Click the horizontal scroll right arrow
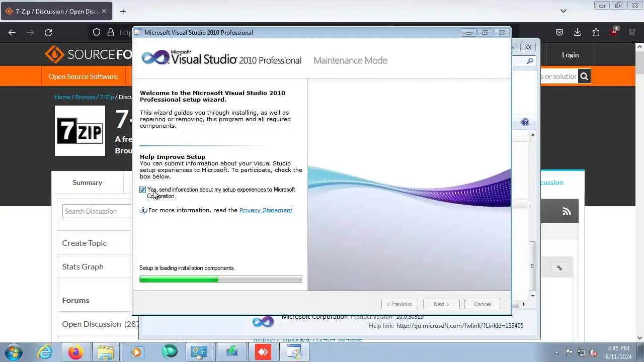 coord(524,304)
